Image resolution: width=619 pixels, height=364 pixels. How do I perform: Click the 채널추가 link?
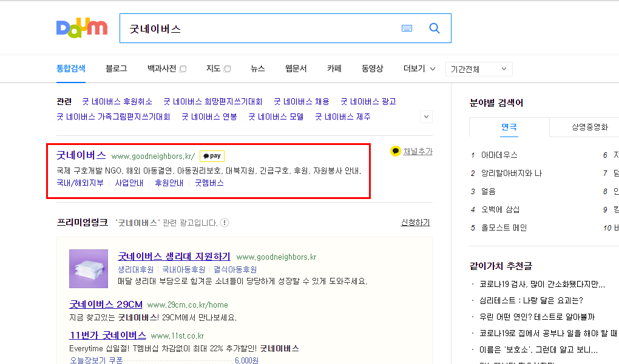coord(418,152)
